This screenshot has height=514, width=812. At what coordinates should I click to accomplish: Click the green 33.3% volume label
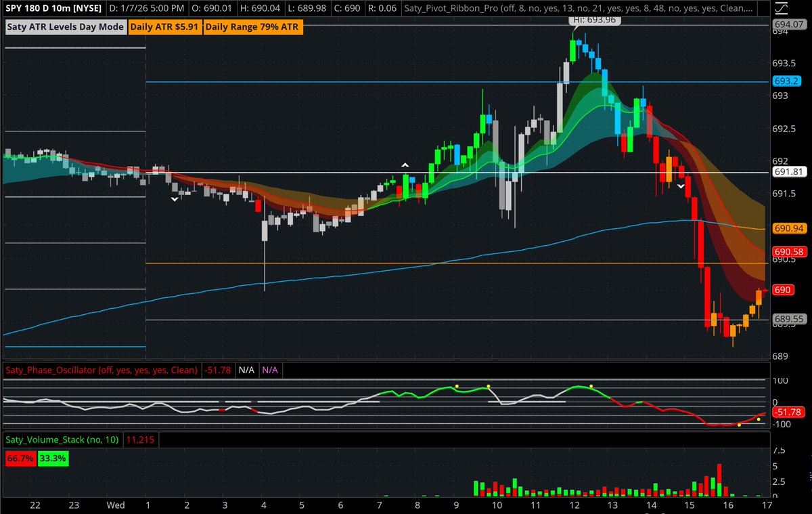click(x=53, y=458)
